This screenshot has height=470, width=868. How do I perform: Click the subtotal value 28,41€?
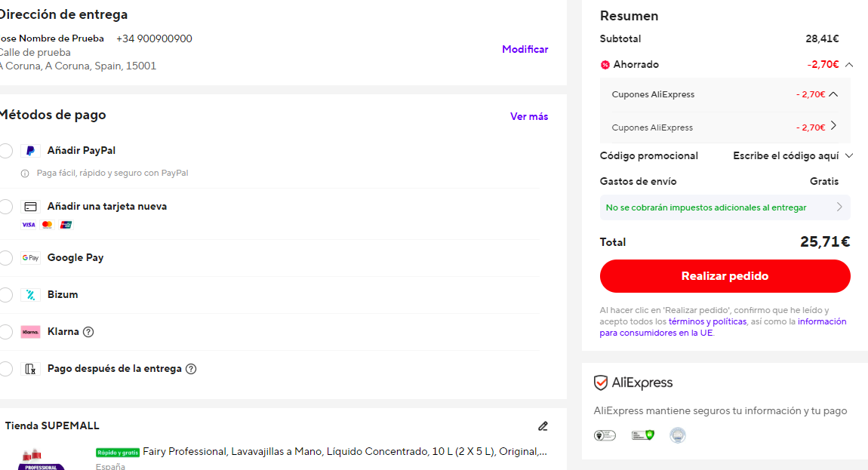tap(822, 38)
